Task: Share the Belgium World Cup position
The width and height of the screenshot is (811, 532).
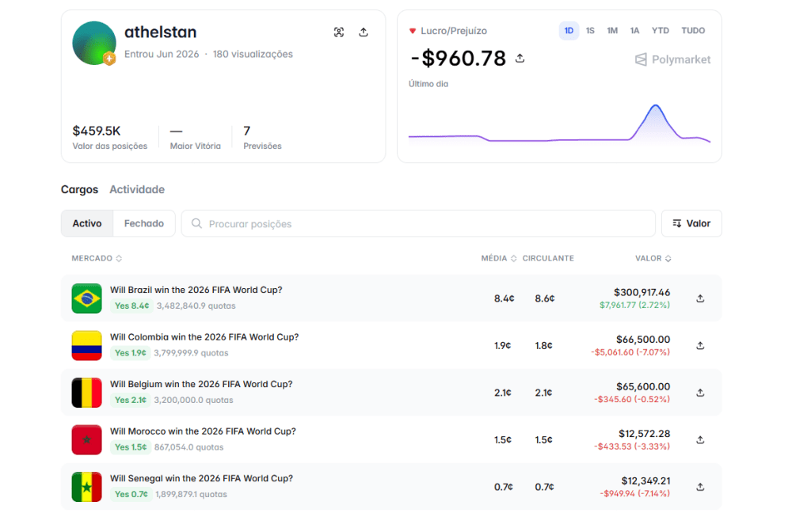Action: tap(700, 393)
